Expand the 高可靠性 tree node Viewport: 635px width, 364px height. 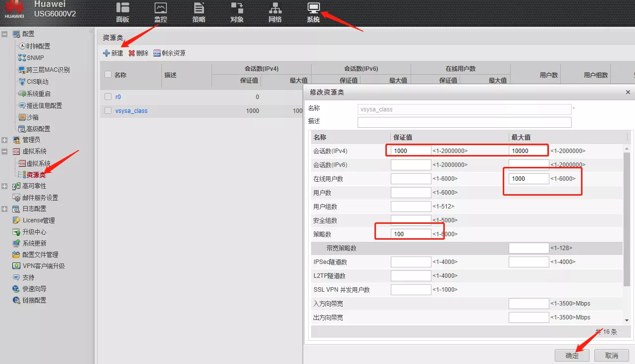point(4,186)
